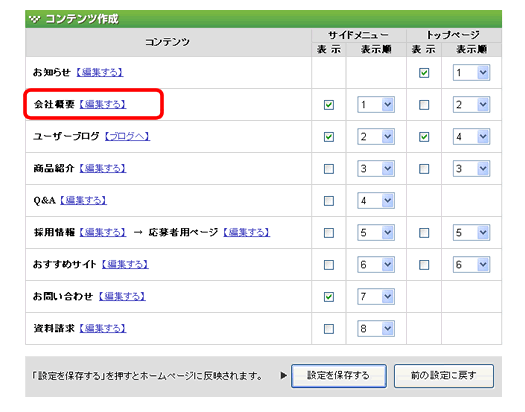
Task: Open 編集する link for 応募者用ページ
Action: coord(246,232)
